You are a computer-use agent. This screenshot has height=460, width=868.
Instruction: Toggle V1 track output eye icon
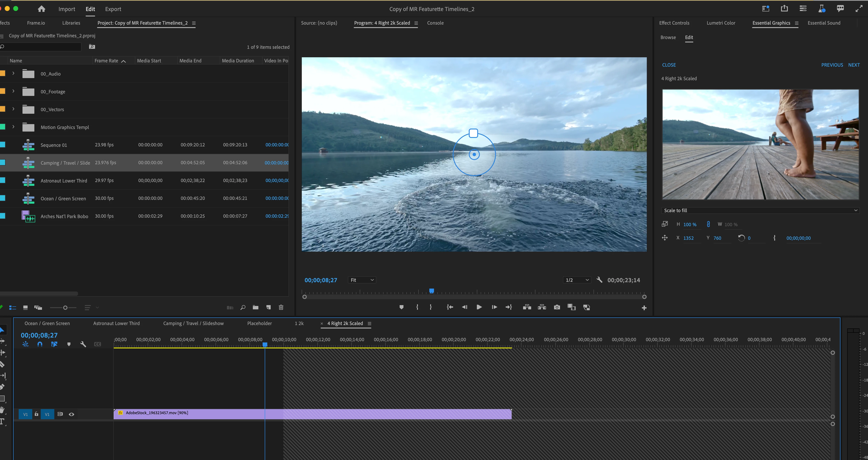(71, 415)
